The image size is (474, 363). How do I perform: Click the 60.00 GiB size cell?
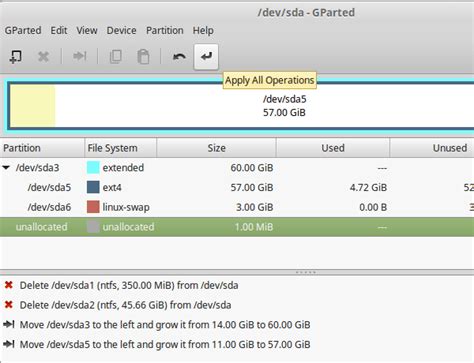point(252,168)
